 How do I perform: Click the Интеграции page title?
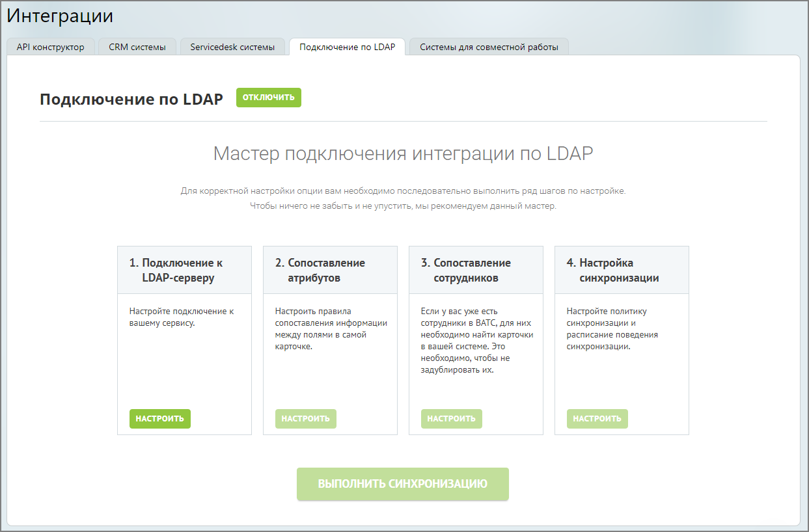coord(60,16)
